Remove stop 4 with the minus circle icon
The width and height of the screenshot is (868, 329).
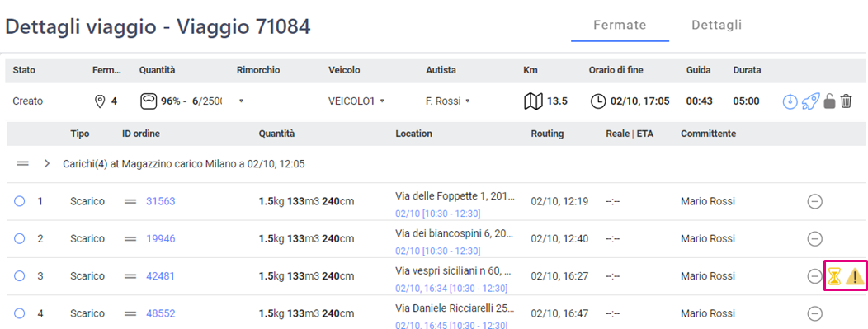(x=815, y=313)
